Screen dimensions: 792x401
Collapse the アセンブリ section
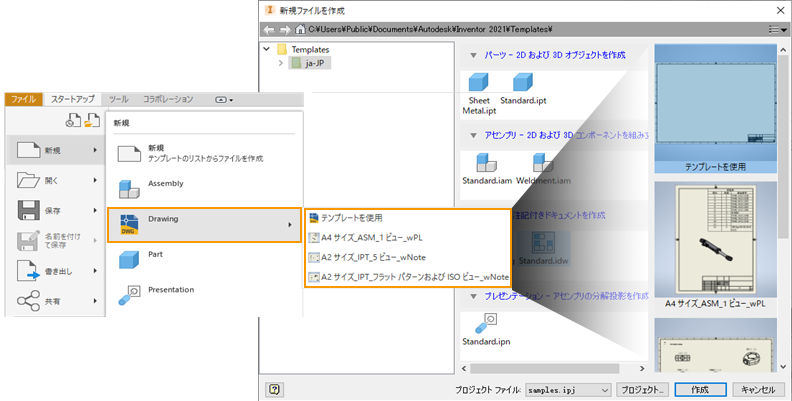tap(473, 135)
